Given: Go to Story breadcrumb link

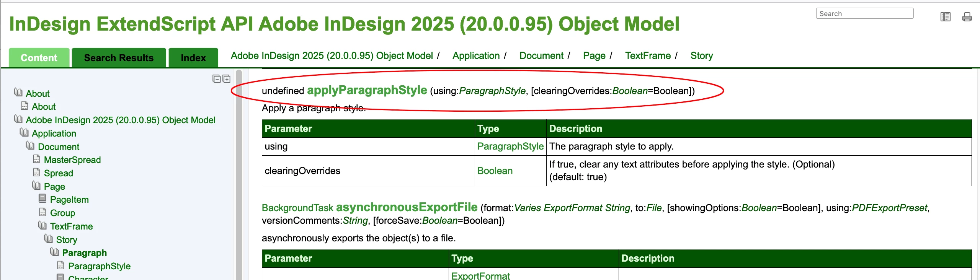Looking at the screenshot, I should pos(702,56).
